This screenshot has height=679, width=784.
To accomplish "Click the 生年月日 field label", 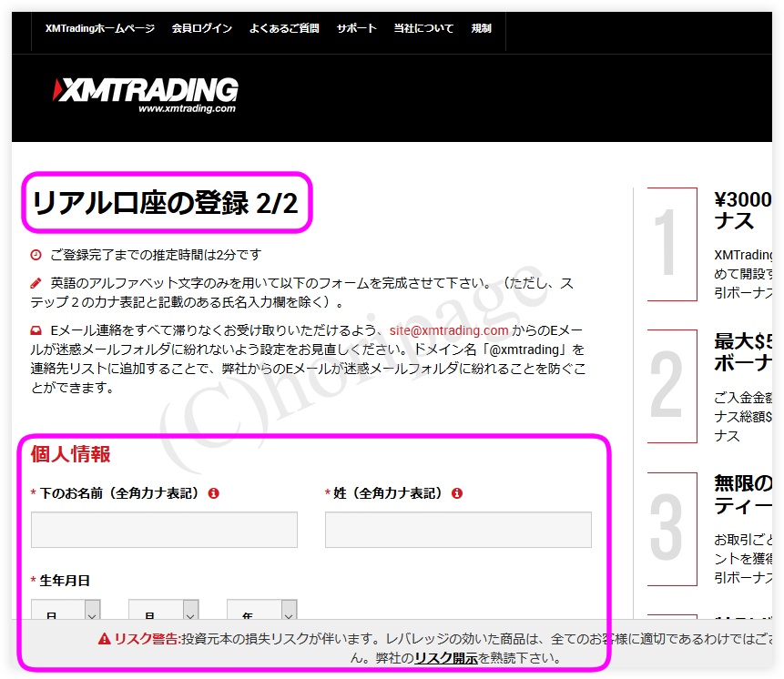I will pos(65,581).
